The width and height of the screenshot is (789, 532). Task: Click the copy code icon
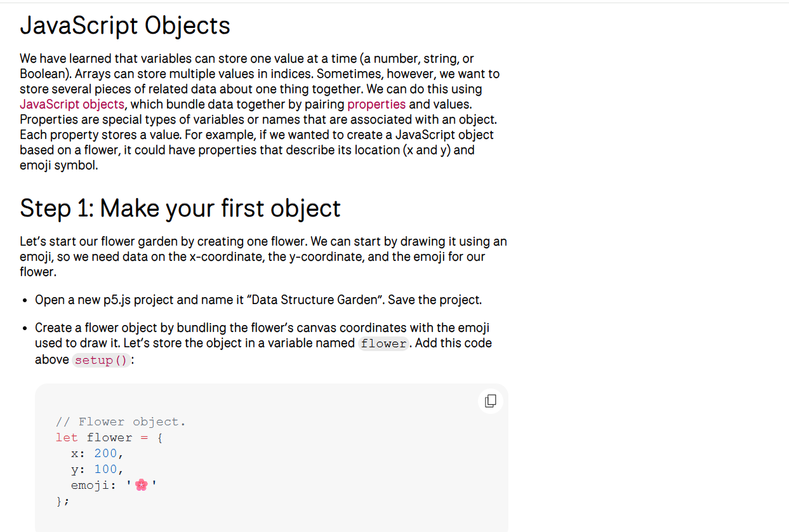pos(491,401)
